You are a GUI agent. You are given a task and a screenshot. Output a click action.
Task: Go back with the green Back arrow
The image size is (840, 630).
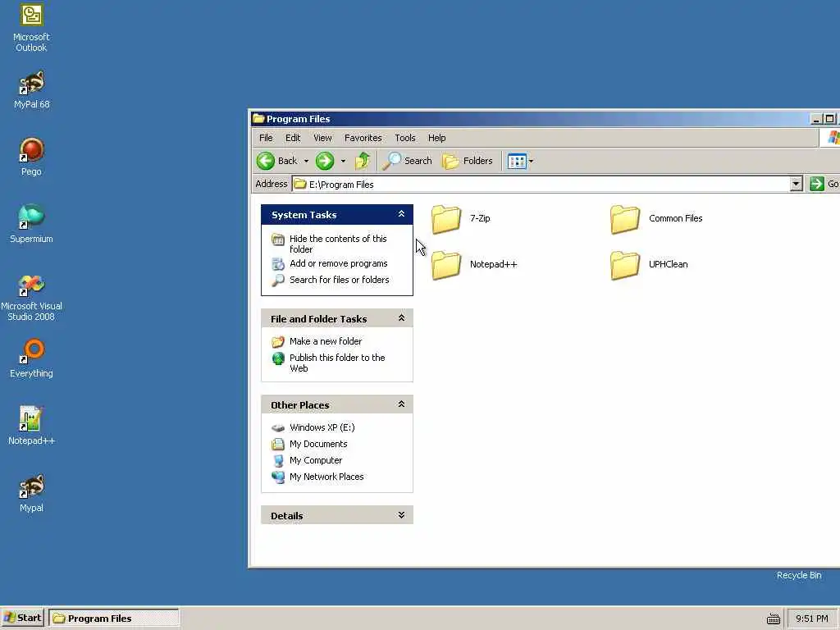tap(277, 161)
